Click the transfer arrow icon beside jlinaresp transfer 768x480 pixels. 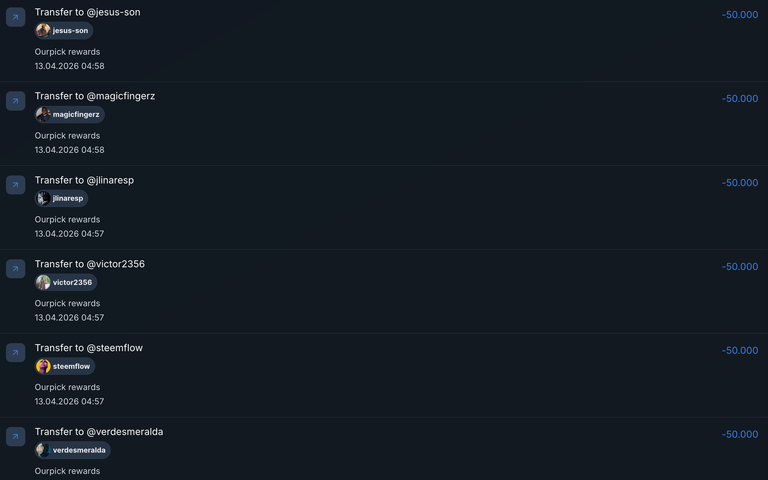click(16, 185)
